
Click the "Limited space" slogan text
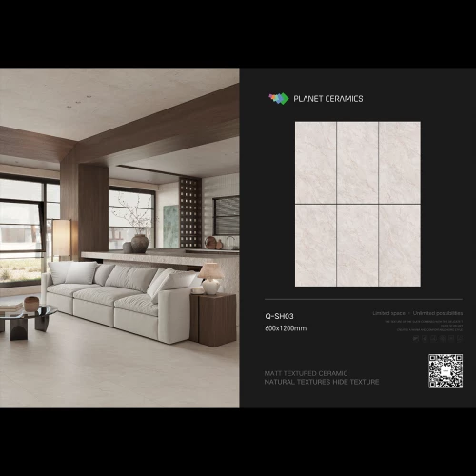click(388, 313)
